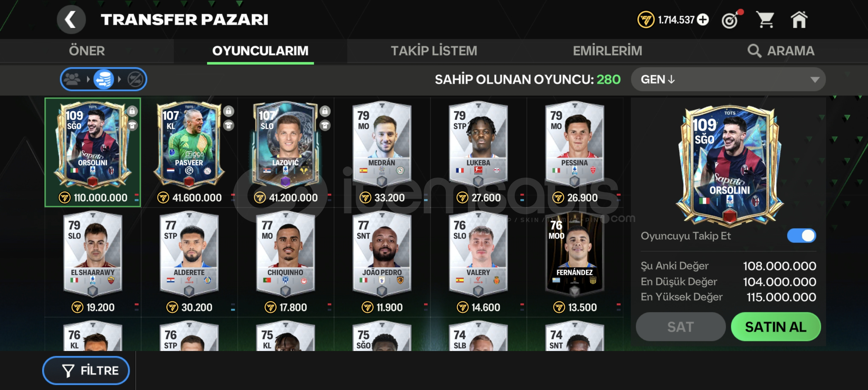Click the SATIN AL button
This screenshot has height=390, width=868.
coord(776,327)
